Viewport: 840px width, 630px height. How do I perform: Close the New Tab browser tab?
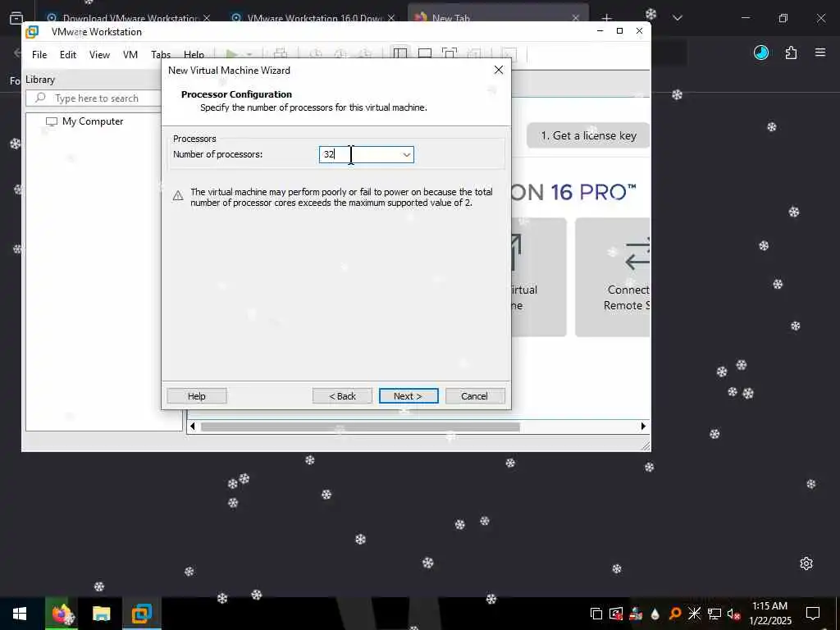coord(576,18)
